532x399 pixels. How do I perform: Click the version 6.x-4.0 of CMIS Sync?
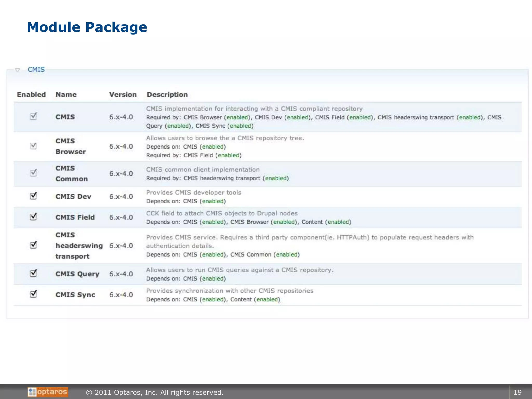tap(121, 295)
